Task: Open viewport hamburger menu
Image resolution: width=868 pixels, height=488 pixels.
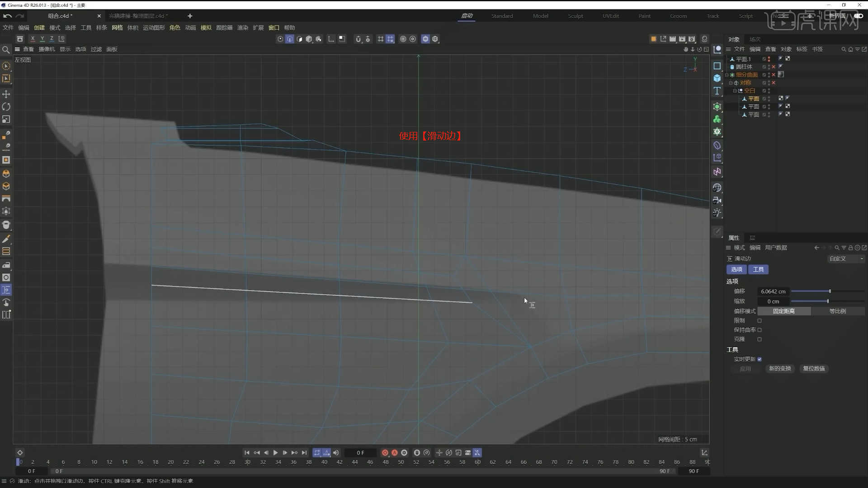Action: 17,49
